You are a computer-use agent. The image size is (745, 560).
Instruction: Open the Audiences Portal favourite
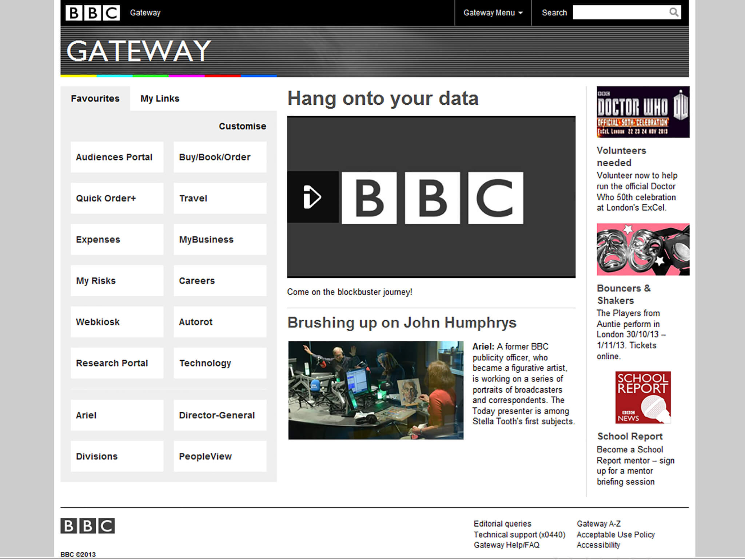pyautogui.click(x=117, y=157)
